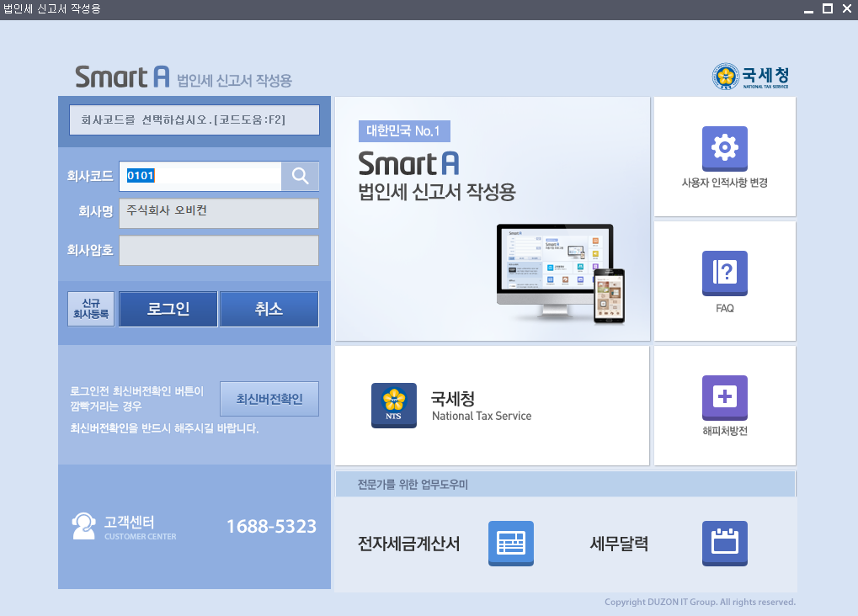
Task: Click the Smart A monitor and phone banner image
Action: 560,273
